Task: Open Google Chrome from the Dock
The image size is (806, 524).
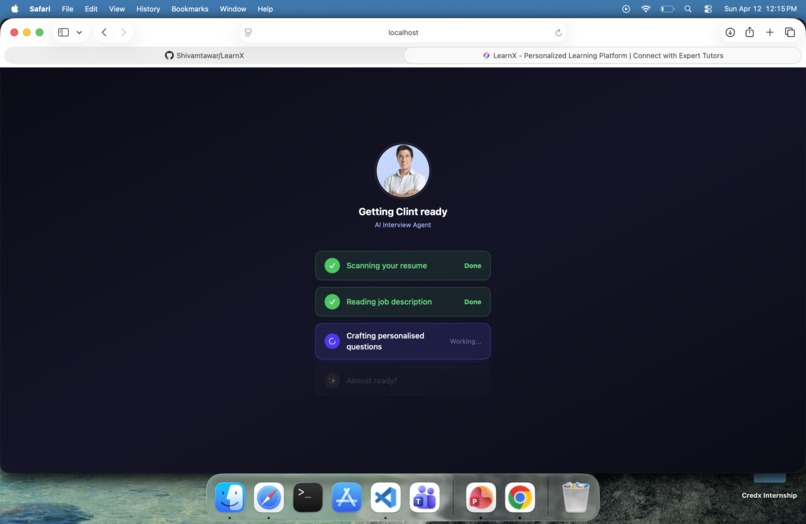Action: coord(520,497)
